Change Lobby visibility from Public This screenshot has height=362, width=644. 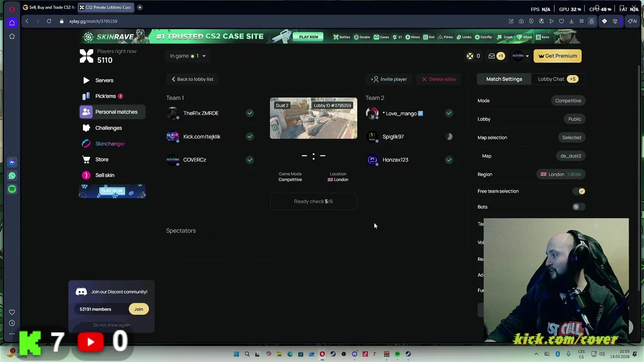pyautogui.click(x=575, y=119)
